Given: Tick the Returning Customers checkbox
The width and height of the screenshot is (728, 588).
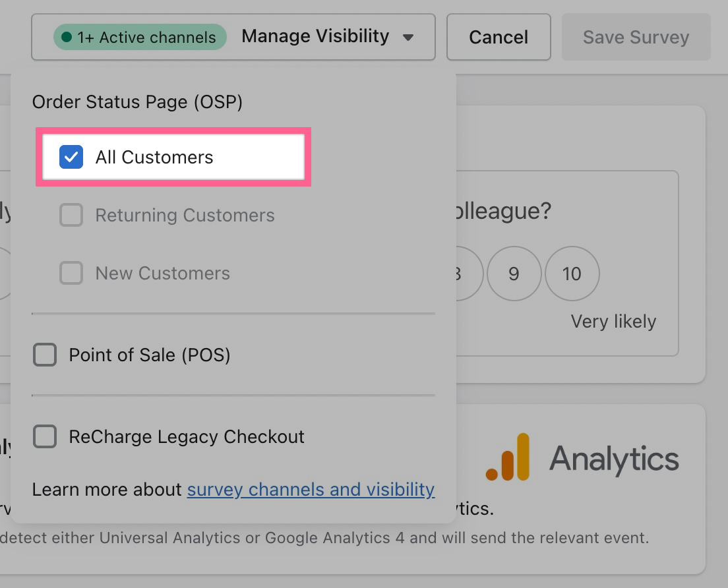Looking at the screenshot, I should (71, 216).
